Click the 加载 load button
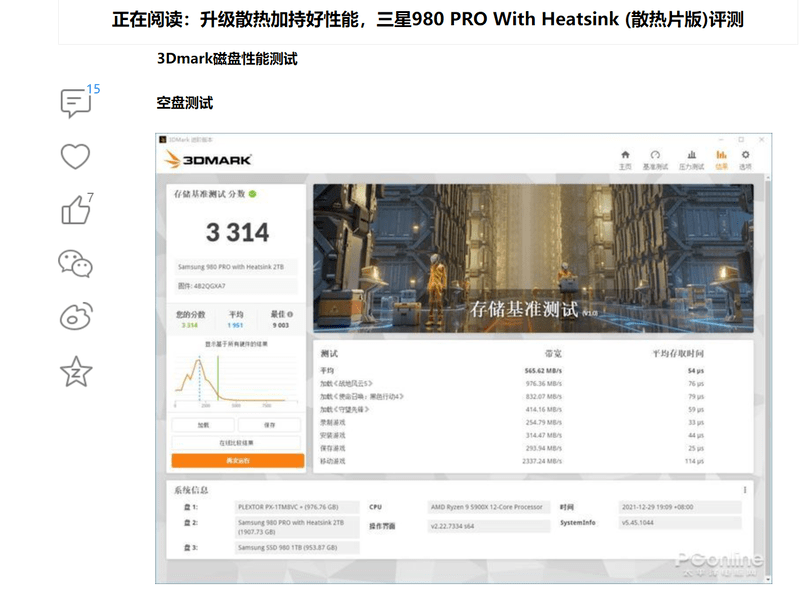The width and height of the screenshot is (800, 597). 203,425
